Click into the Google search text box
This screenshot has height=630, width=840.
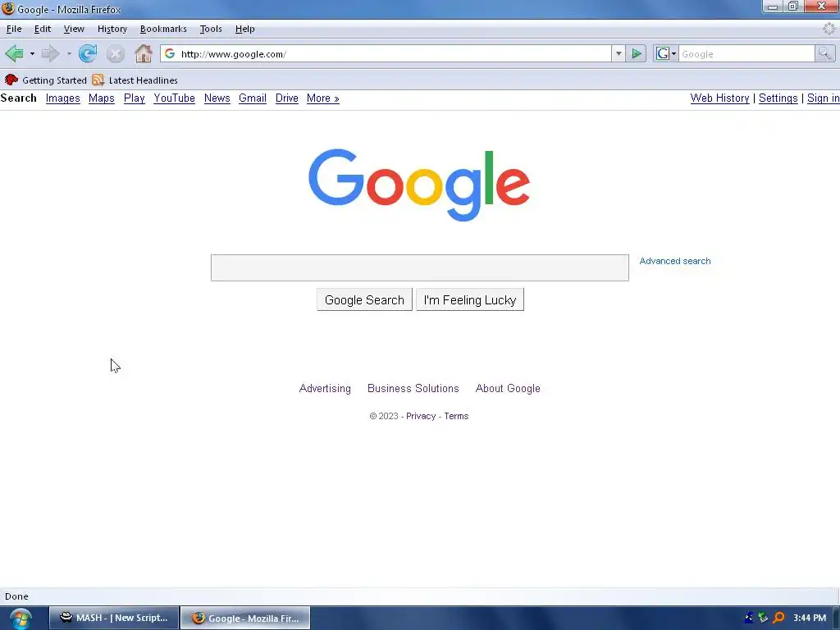(x=419, y=268)
